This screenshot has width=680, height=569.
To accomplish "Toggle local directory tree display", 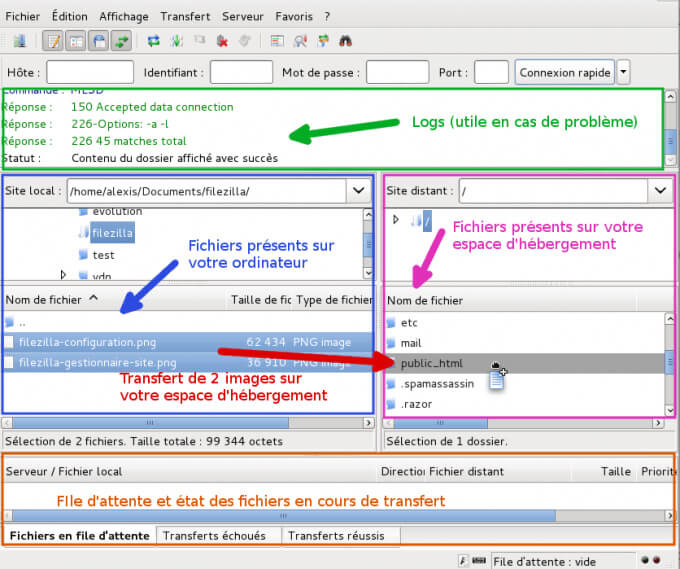I will point(76,41).
